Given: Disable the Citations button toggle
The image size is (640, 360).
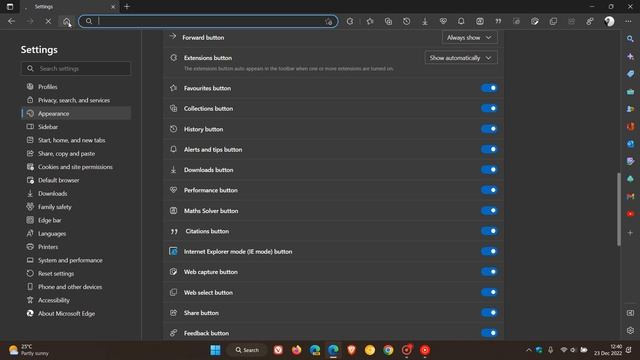Looking at the screenshot, I should point(489,231).
